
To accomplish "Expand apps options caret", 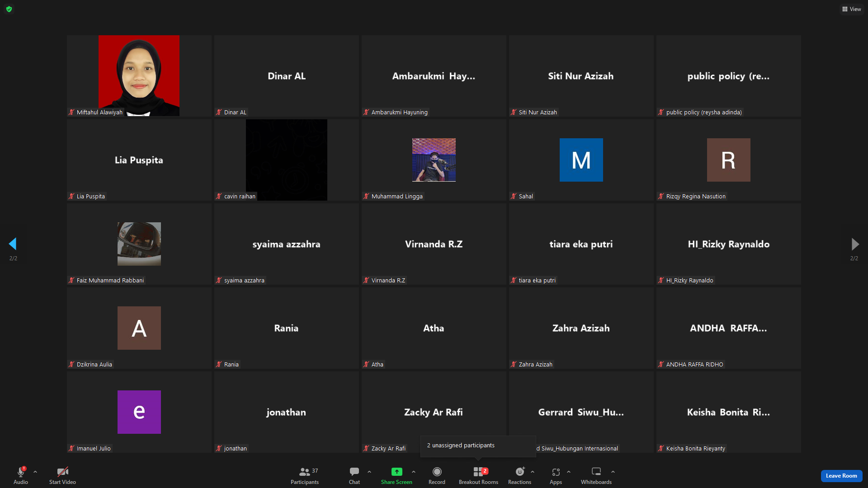I will (569, 472).
